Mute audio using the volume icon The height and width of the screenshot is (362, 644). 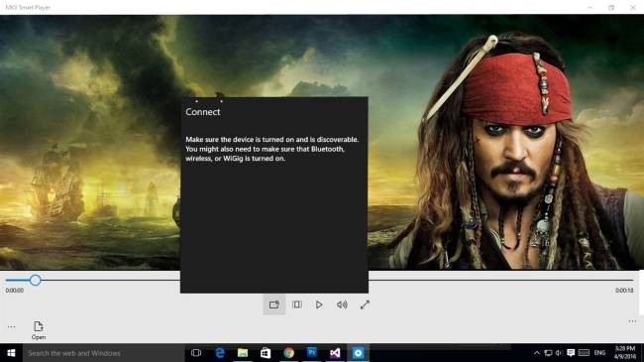coord(342,304)
